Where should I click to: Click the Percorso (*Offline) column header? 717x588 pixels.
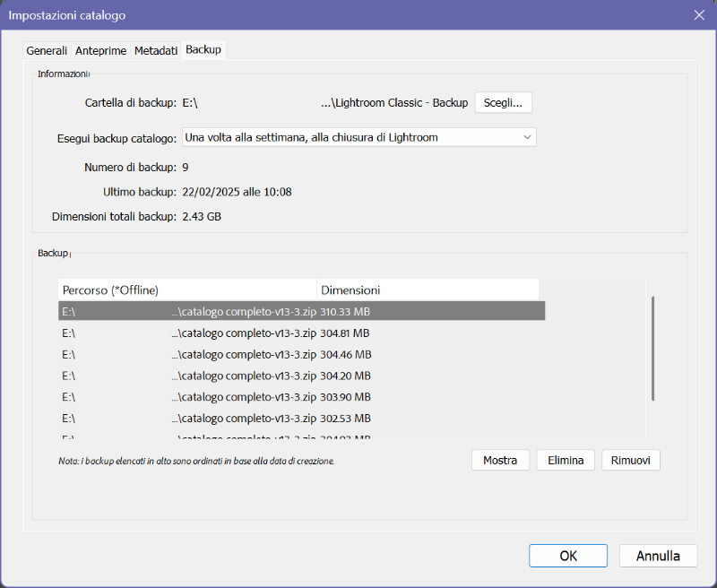187,290
